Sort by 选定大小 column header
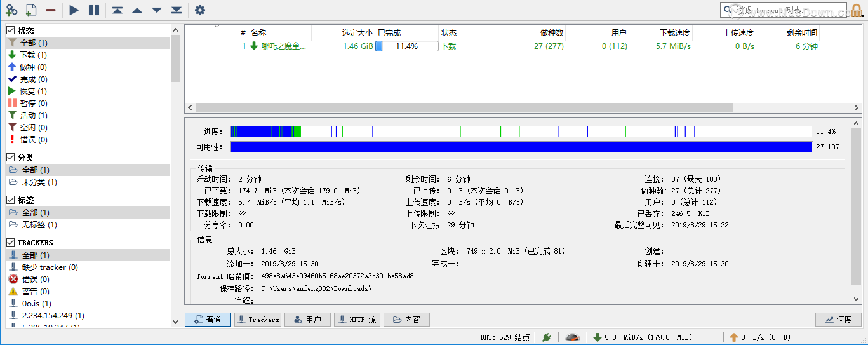 point(343,32)
